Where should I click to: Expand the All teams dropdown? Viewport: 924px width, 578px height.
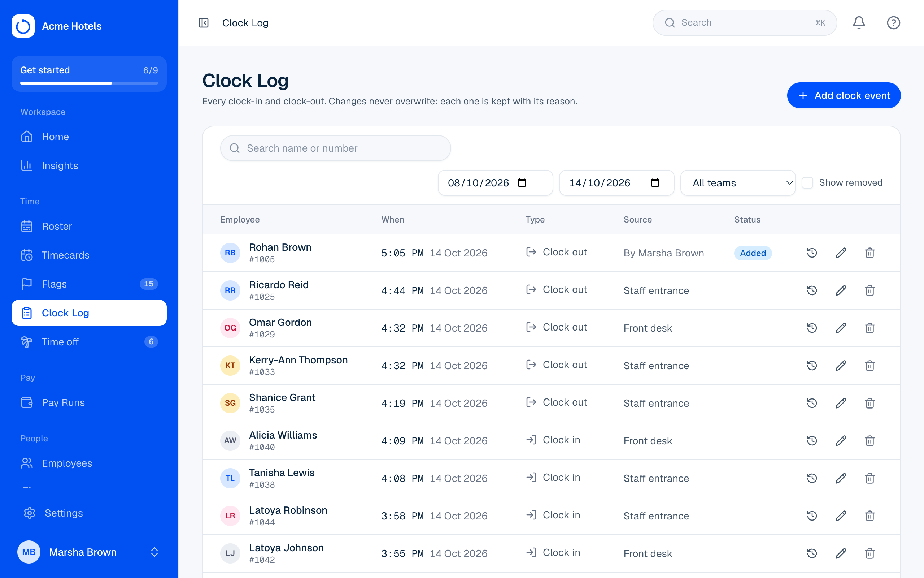click(x=738, y=183)
